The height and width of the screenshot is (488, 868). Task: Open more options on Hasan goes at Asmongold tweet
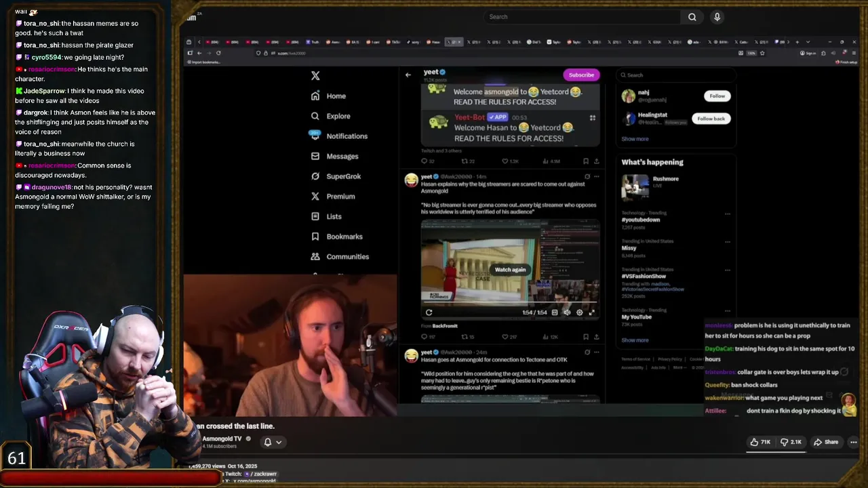[x=597, y=352]
